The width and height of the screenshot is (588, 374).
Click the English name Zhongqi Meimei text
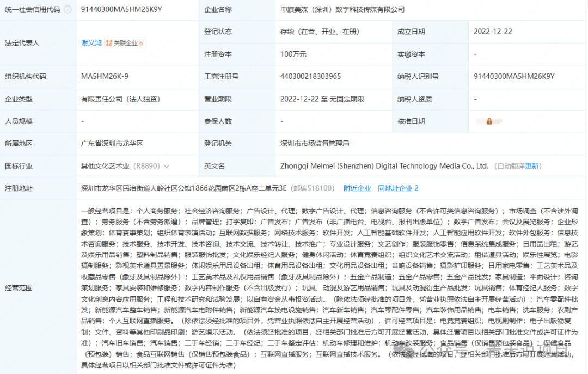(384, 166)
